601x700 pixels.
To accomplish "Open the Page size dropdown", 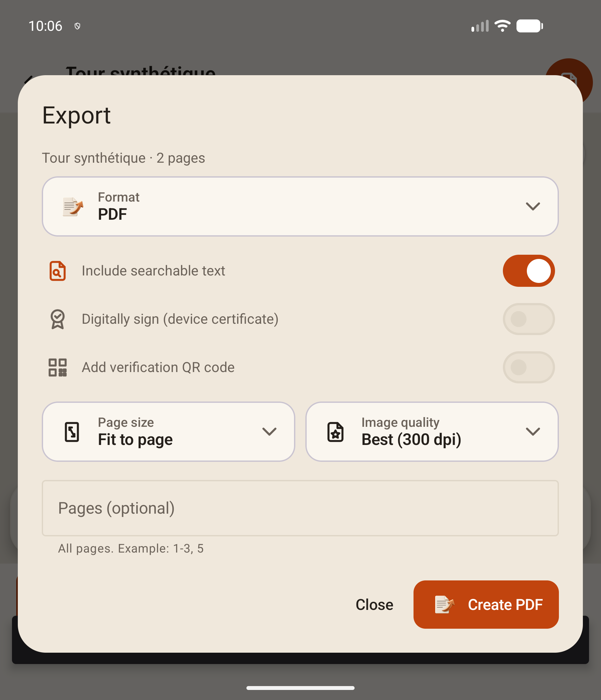I will pos(168,432).
